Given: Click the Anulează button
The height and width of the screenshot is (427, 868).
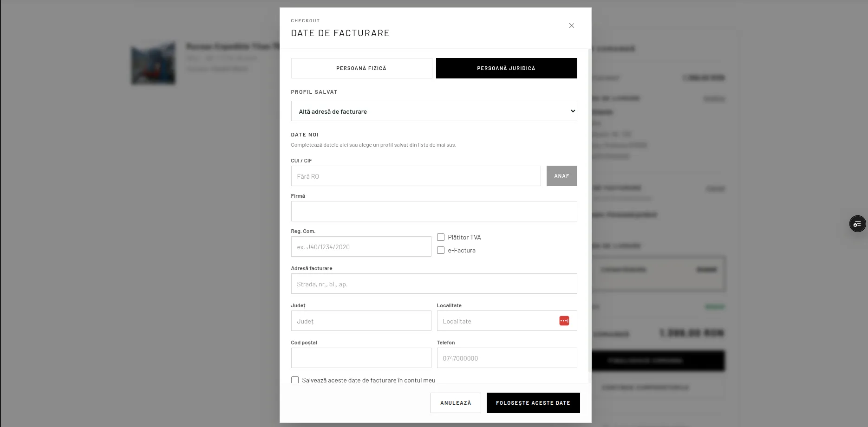Looking at the screenshot, I should 456,403.
